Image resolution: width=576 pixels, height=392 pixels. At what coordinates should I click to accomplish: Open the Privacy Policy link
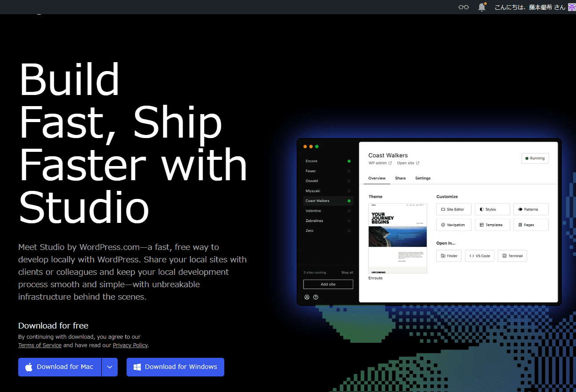[x=130, y=345]
